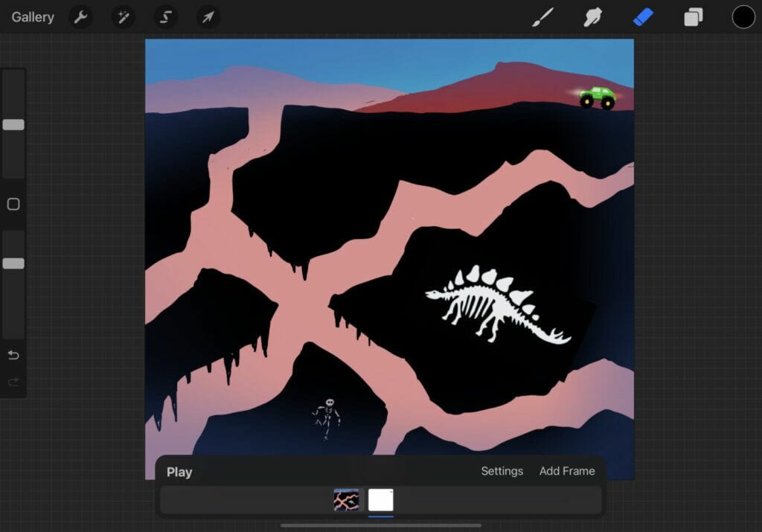Open animation Settings

[x=502, y=471]
